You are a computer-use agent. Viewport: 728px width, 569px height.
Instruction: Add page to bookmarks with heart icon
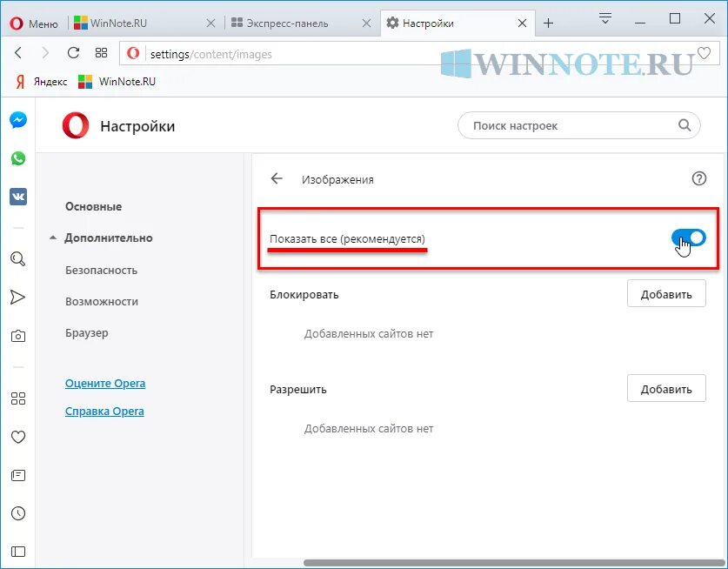[x=704, y=53]
